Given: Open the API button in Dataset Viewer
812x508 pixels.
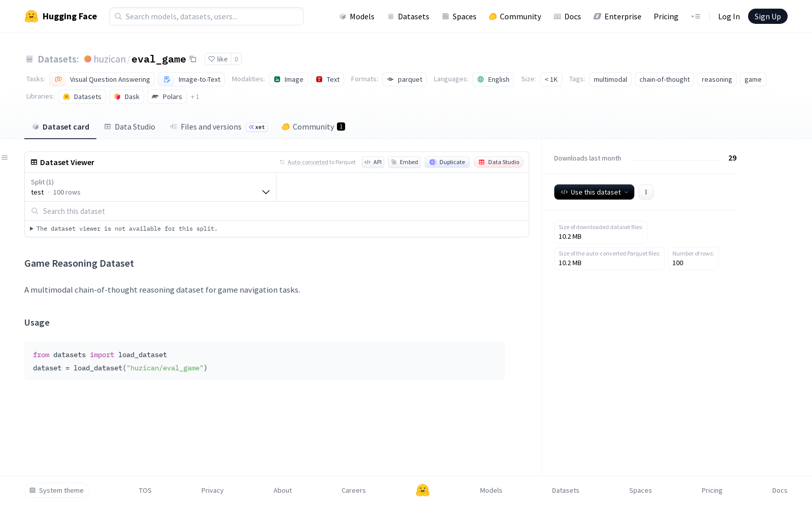Looking at the screenshot, I should [x=373, y=162].
